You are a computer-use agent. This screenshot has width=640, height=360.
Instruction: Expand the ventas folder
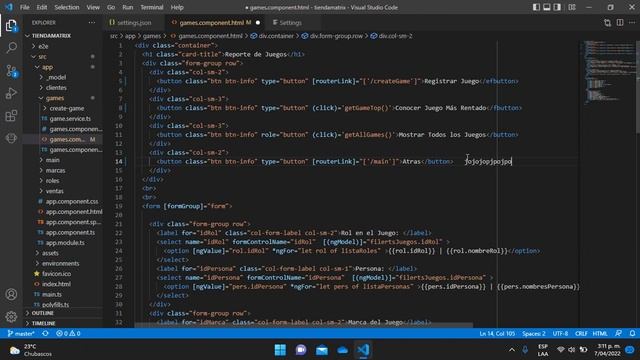point(54,191)
